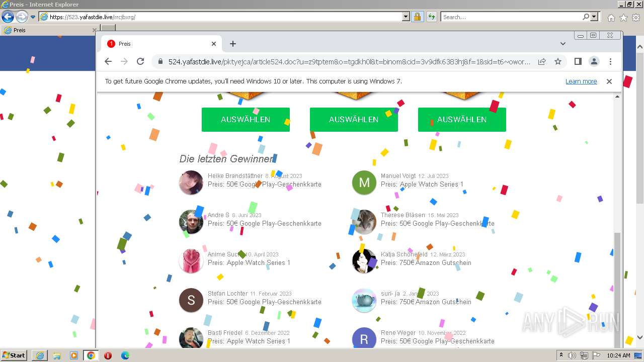The height and width of the screenshot is (362, 644).
Task: Bookmark this page with star icon
Action: pos(558,61)
